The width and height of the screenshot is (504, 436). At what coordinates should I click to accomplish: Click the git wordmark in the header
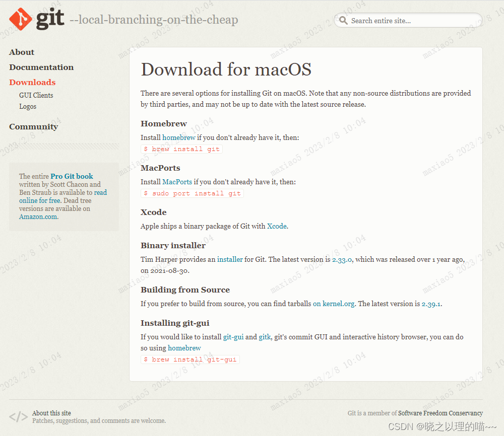click(50, 19)
